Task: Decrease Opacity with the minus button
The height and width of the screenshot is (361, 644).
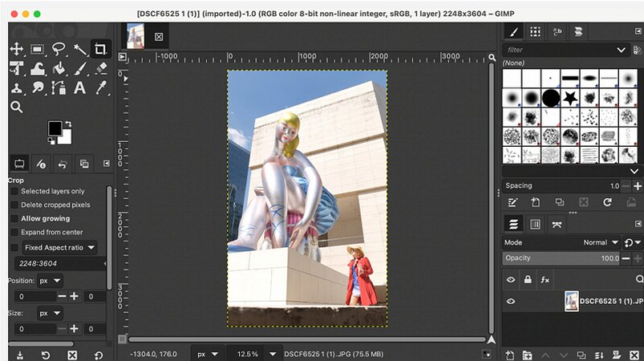Action: point(626,258)
